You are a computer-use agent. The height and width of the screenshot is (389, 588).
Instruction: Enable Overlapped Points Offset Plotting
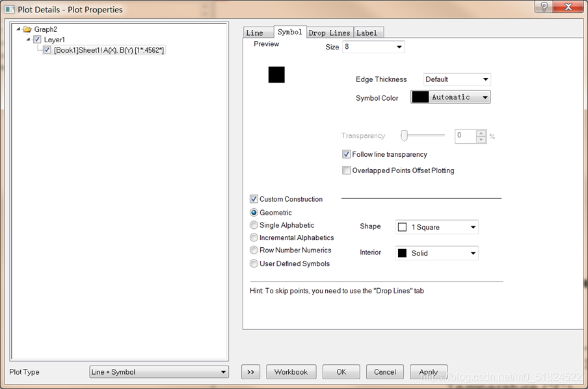coord(347,170)
